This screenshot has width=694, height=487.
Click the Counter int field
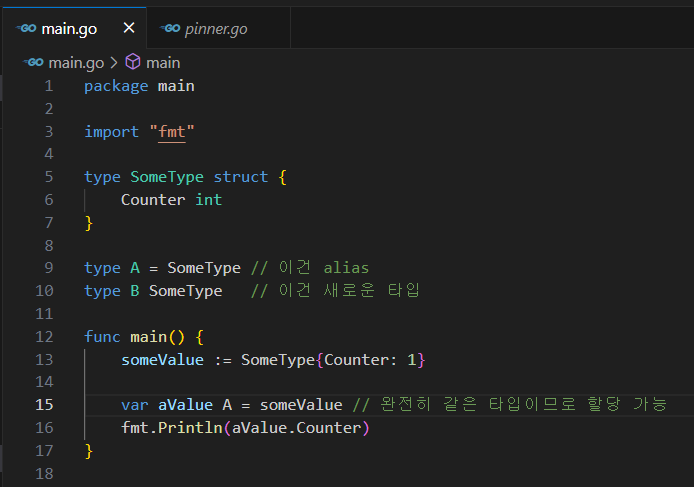click(171, 200)
